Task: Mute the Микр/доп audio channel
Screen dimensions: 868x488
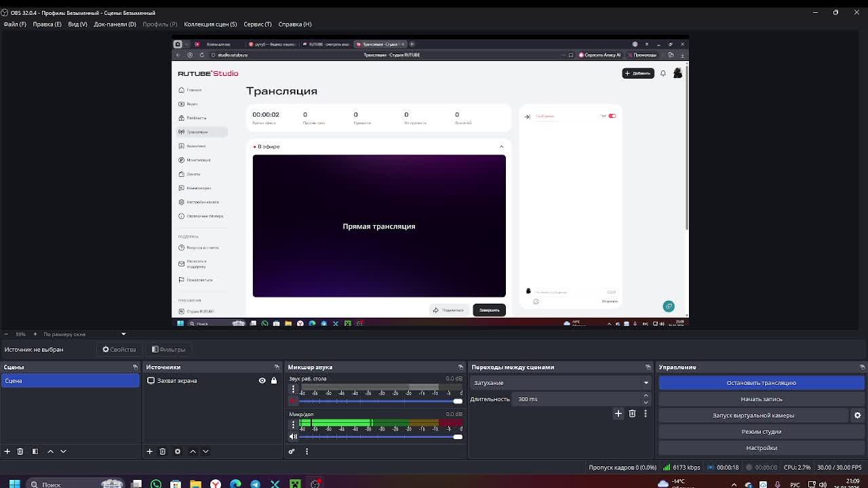Action: pos(293,436)
